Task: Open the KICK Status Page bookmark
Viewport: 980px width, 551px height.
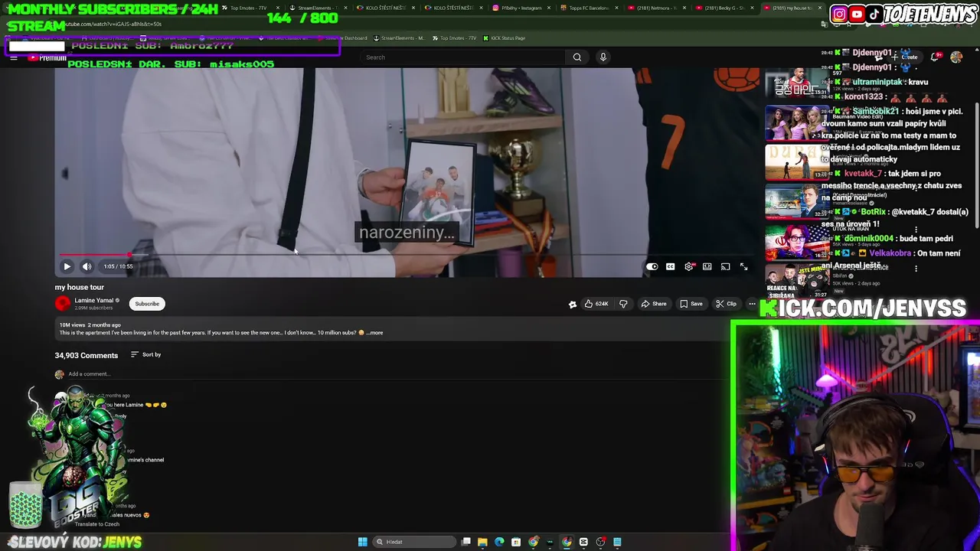Action: (x=504, y=38)
